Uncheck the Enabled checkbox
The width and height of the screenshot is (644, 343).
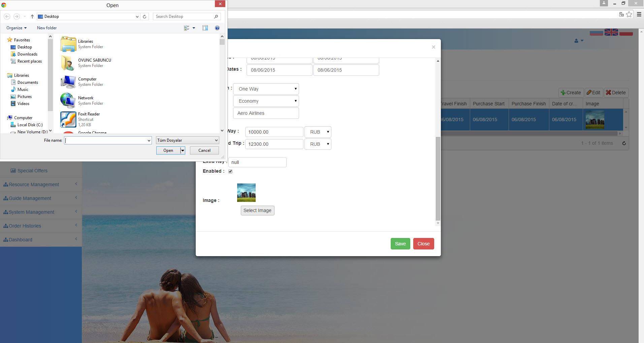pos(230,171)
